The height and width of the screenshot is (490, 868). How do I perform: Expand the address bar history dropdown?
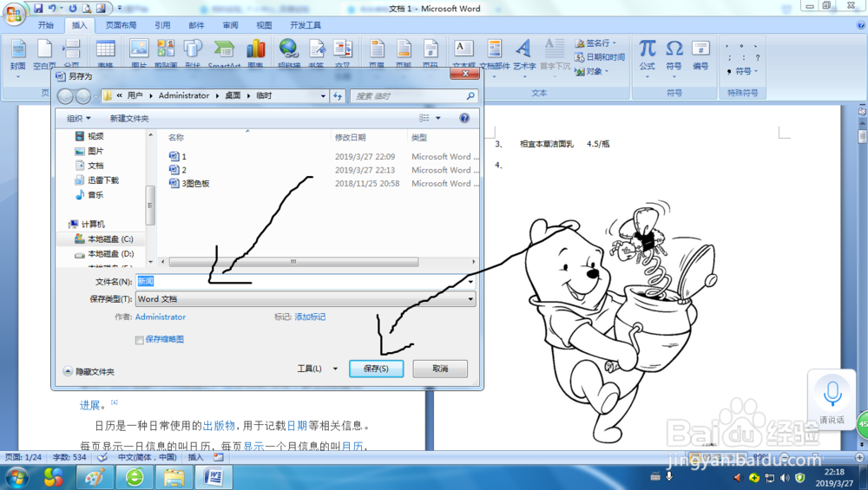click(323, 95)
